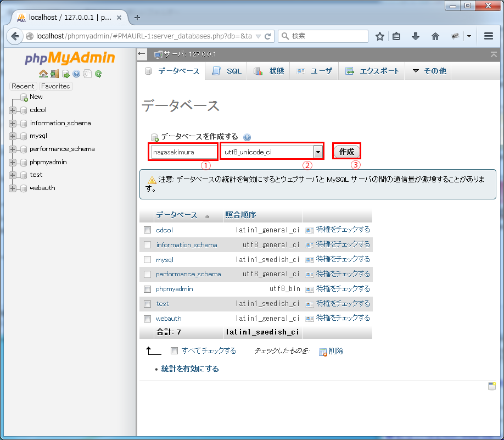Open the utf8_unicode_ci collation dropdown
Viewport: 504px width, 440px height.
click(x=317, y=152)
